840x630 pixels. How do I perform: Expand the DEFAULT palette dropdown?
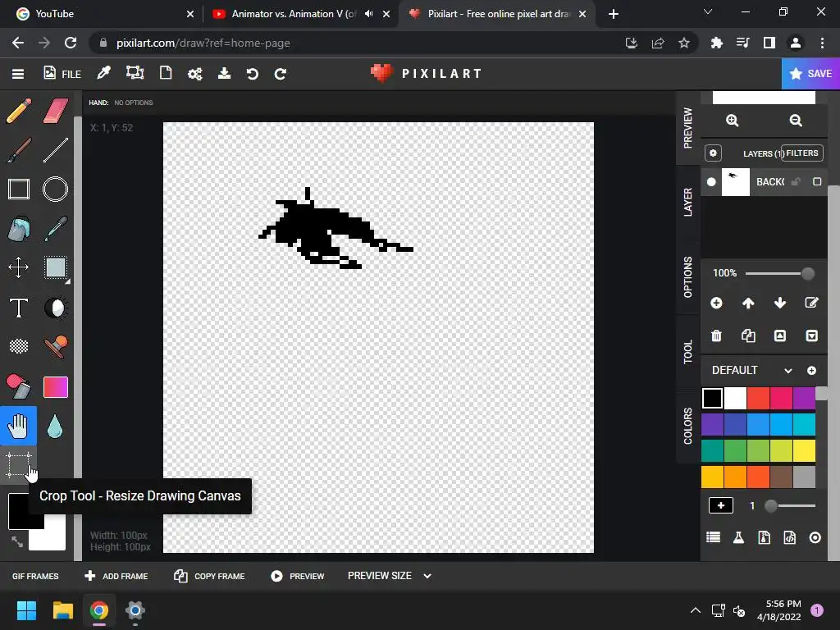pyautogui.click(x=788, y=371)
